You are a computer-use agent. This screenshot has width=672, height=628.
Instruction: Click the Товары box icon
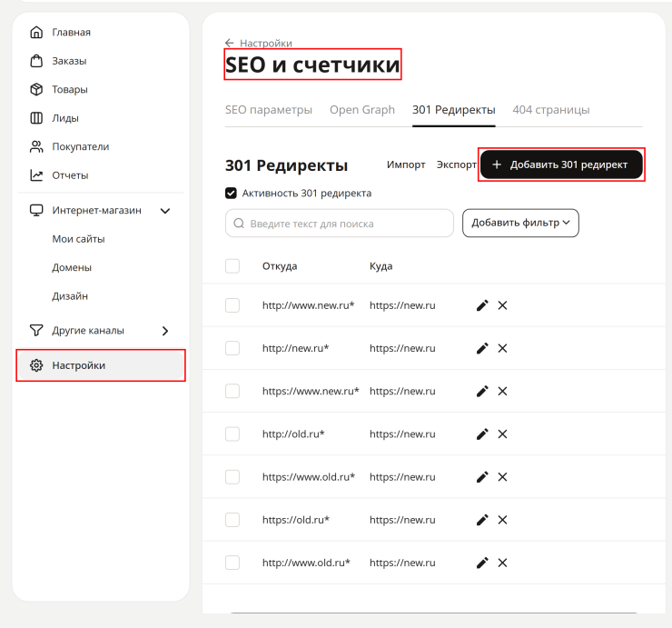pyautogui.click(x=36, y=89)
